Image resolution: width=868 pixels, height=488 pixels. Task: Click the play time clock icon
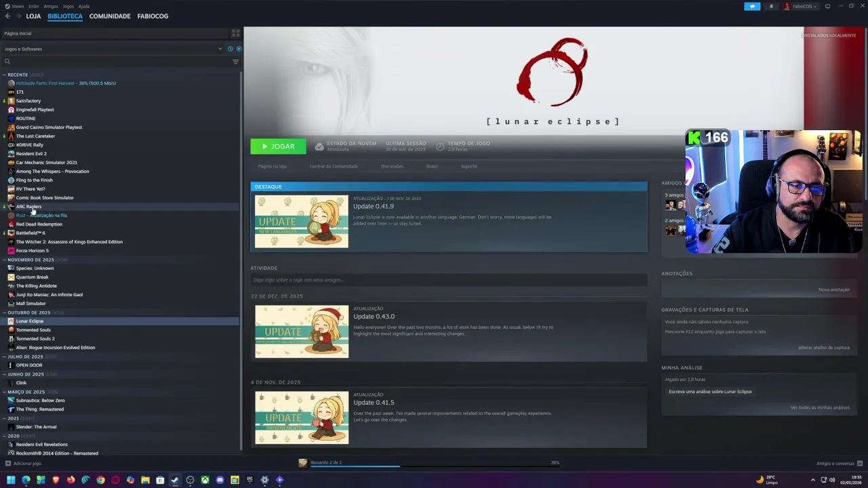pos(440,146)
